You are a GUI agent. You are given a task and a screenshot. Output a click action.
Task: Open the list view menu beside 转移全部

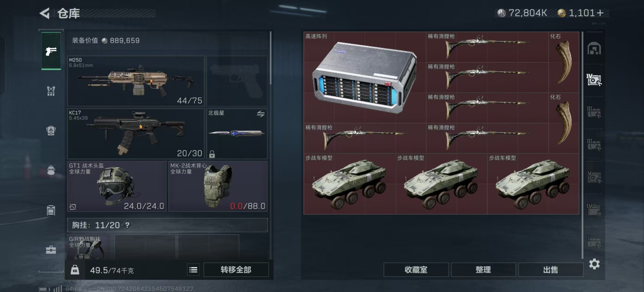click(x=193, y=270)
